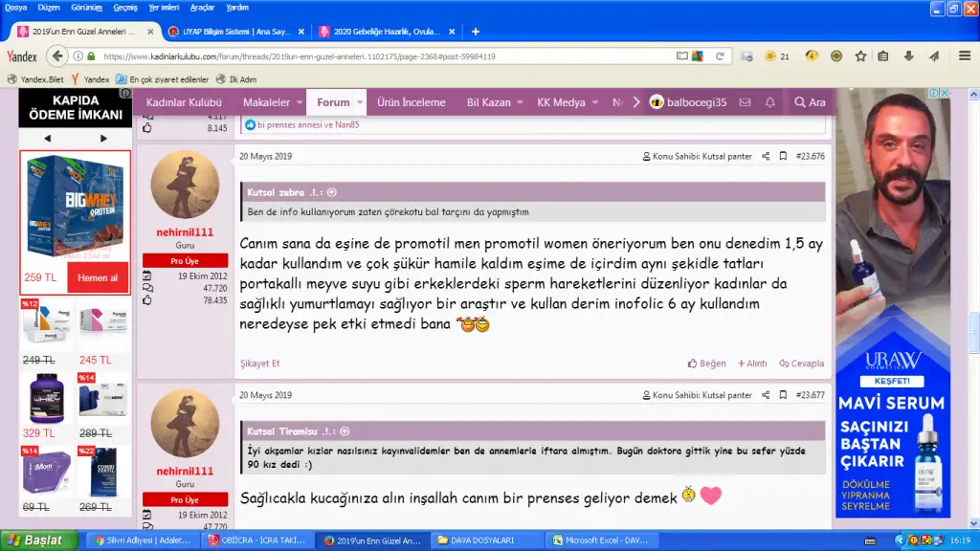Screen dimensions: 980x551
Task: Open forum inbox envelope icon
Action: click(745, 101)
